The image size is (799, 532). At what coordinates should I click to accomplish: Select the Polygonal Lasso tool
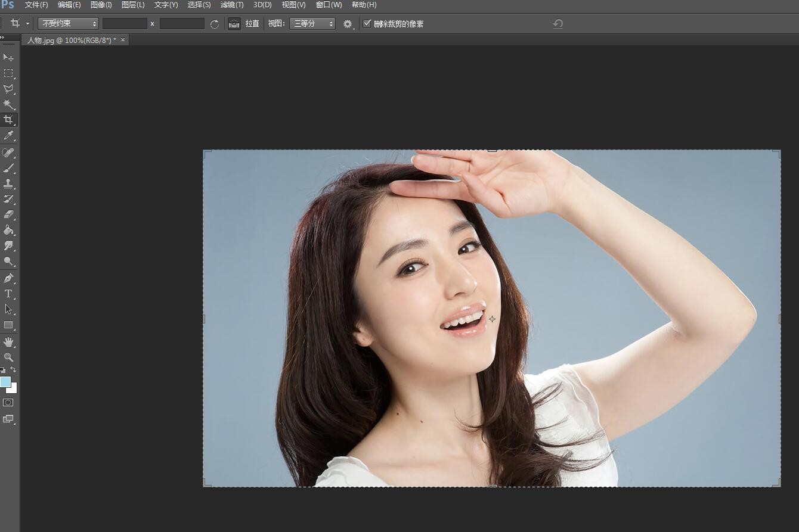[x=8, y=89]
